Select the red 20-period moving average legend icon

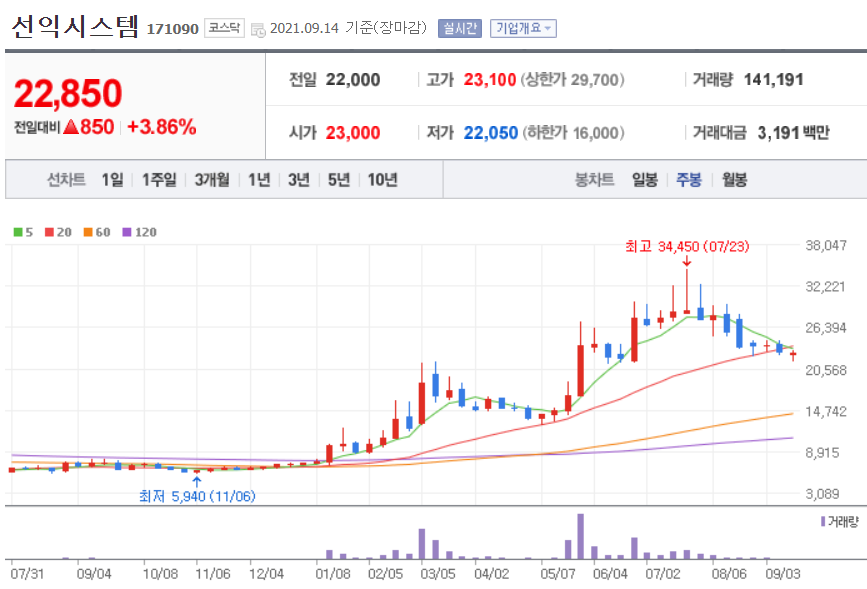tap(48, 230)
